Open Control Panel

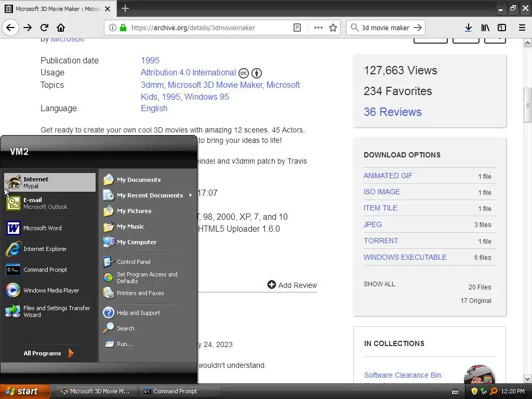[x=148, y=262]
